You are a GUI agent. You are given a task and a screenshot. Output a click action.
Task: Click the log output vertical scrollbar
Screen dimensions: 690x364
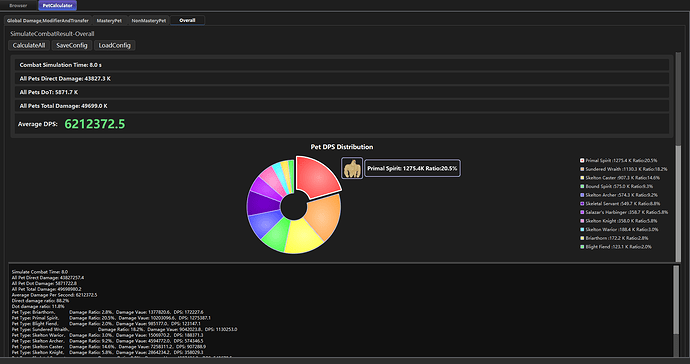pyautogui.click(x=676, y=299)
